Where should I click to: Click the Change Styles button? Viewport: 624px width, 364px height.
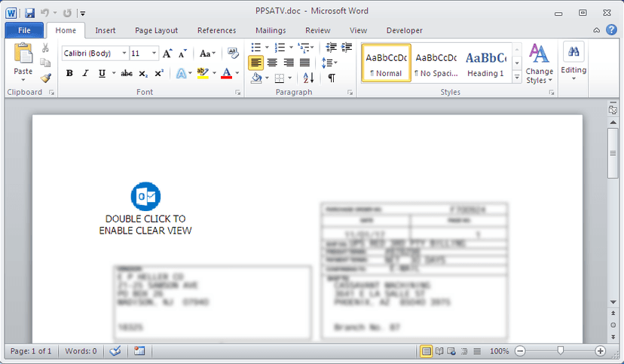pyautogui.click(x=540, y=63)
